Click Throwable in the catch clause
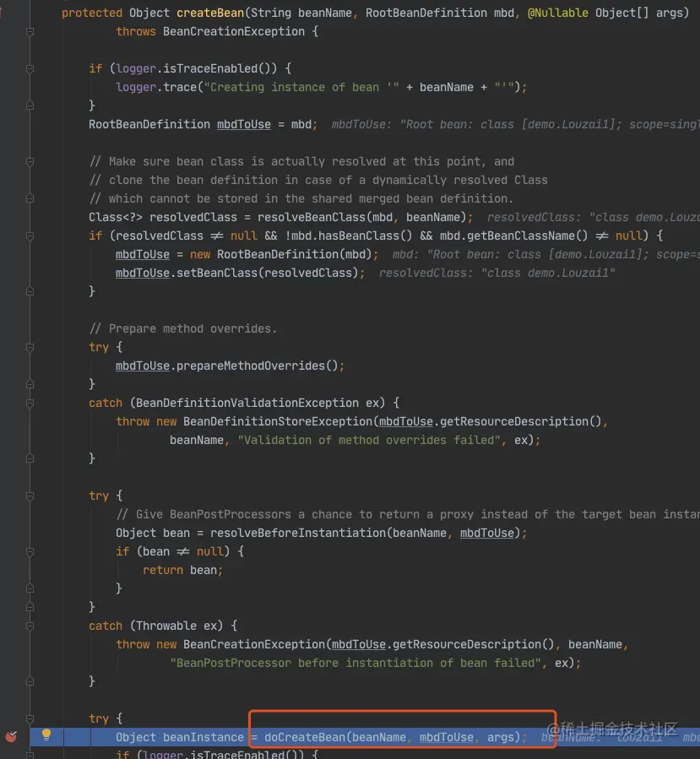Image resolution: width=700 pixels, height=759 pixels. point(166,626)
